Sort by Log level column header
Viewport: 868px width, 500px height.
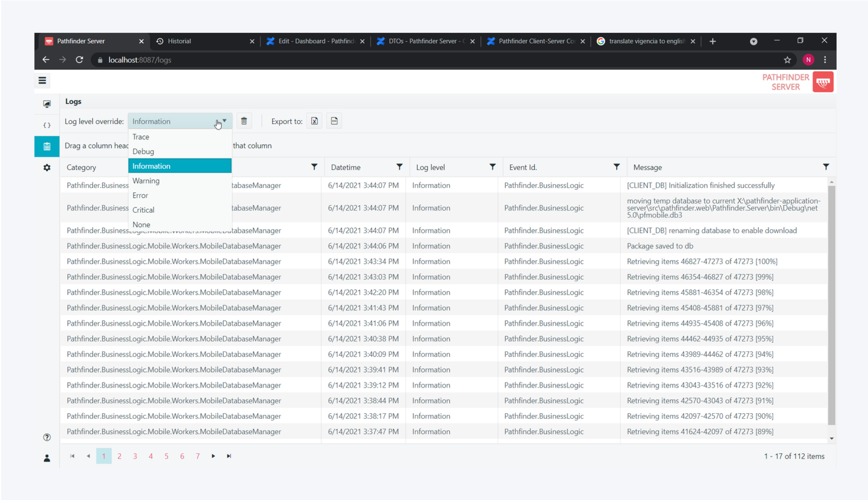point(431,167)
